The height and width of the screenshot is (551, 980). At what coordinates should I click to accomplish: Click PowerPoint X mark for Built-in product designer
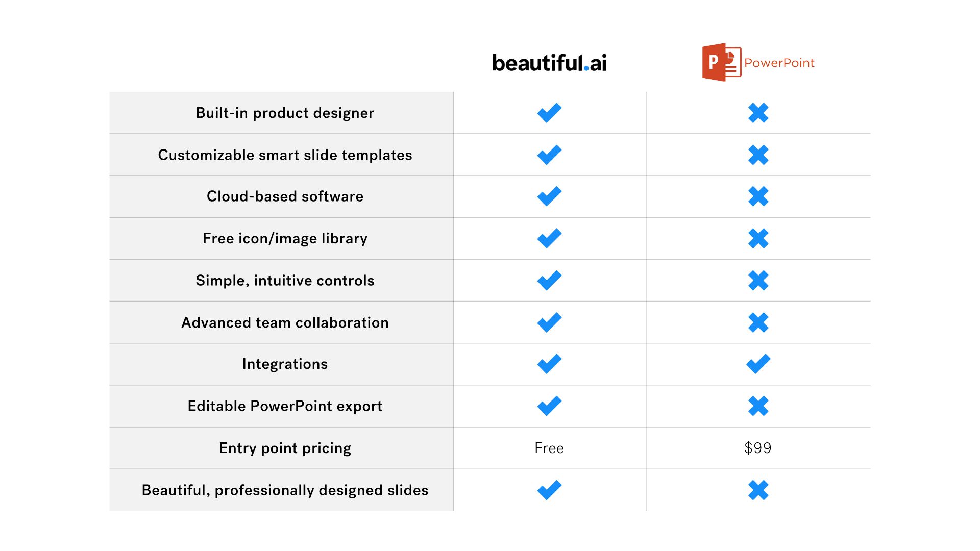coord(758,113)
